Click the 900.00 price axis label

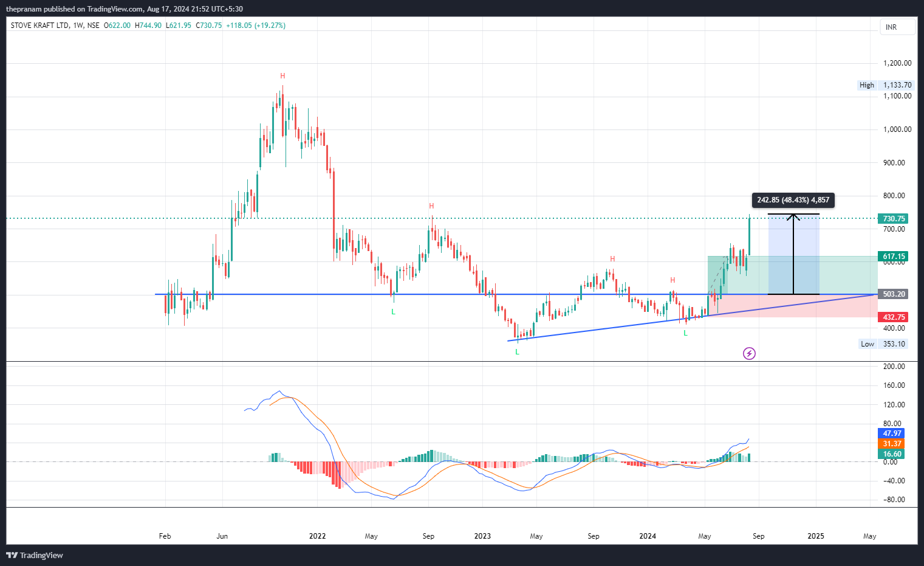(894, 163)
